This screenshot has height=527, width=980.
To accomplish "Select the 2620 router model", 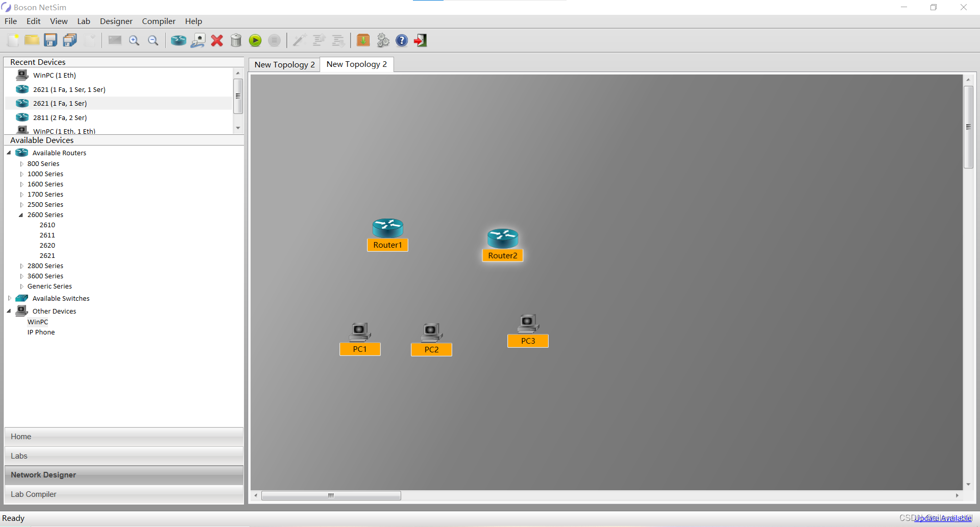I will pos(47,246).
